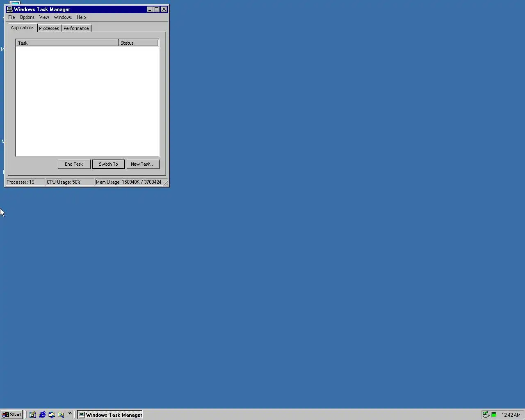Click the Unplug or Eject Hardware tray icon
This screenshot has width=525, height=420.
tap(486, 415)
